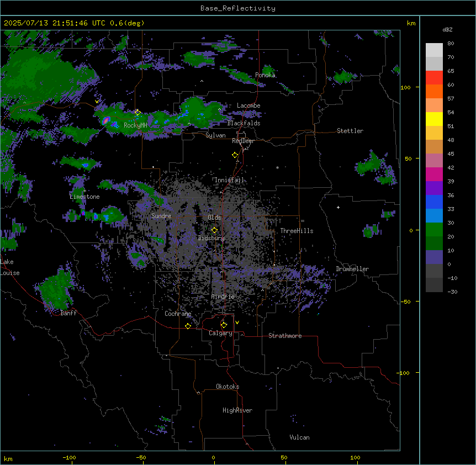
Task: Click the yellow diamond marker south of RedDeer
Action: [x=235, y=155]
